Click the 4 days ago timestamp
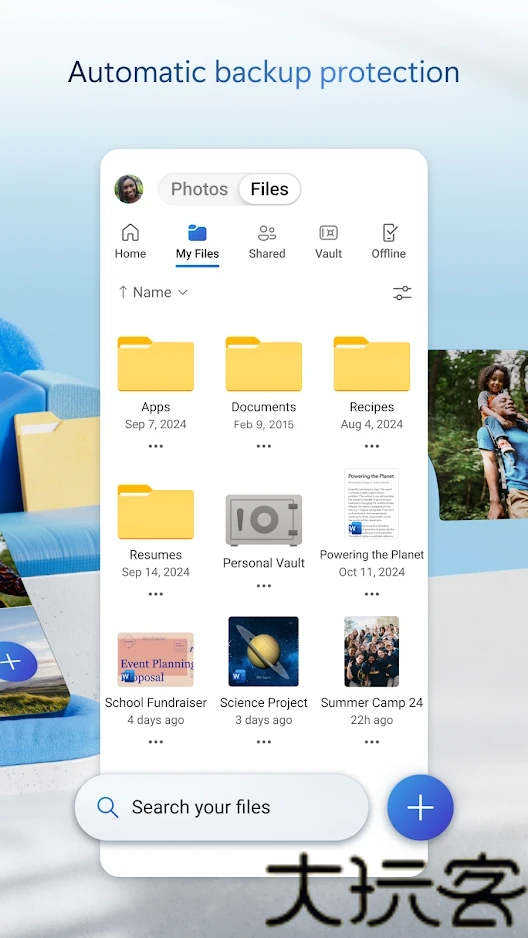The width and height of the screenshot is (528, 938). tap(155, 720)
